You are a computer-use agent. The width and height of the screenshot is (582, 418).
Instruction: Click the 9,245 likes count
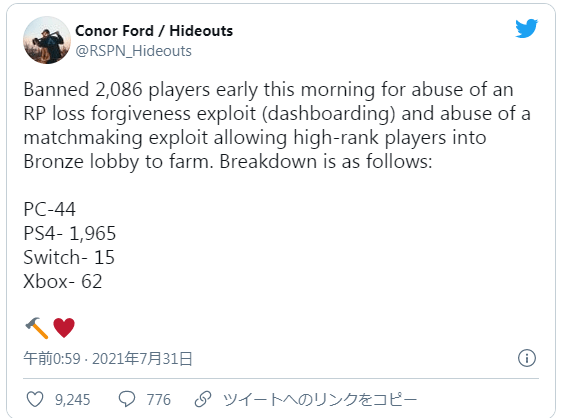click(73, 400)
